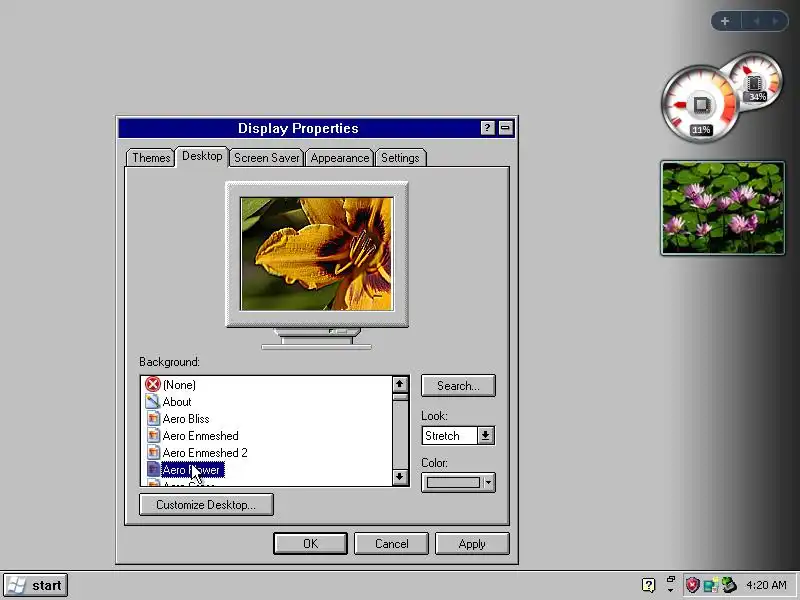Open the slideshow gadget with water lilies
The image size is (800, 600).
722,208
